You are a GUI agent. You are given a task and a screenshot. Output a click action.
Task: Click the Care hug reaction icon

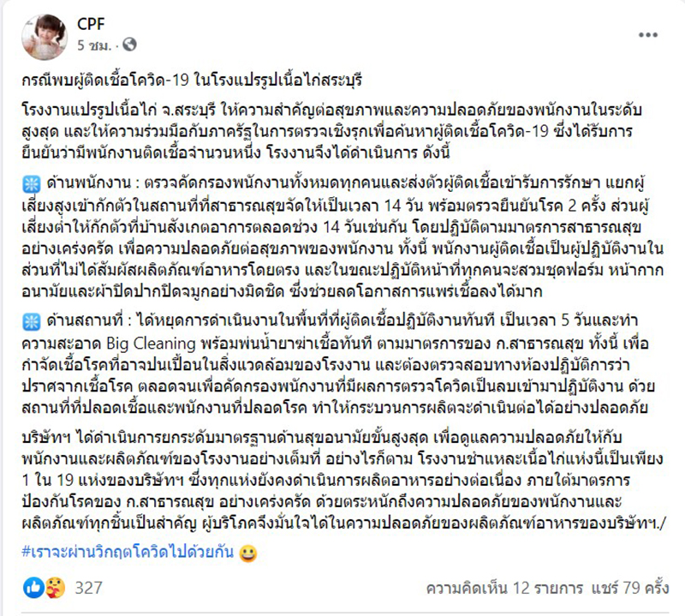pos(51,588)
